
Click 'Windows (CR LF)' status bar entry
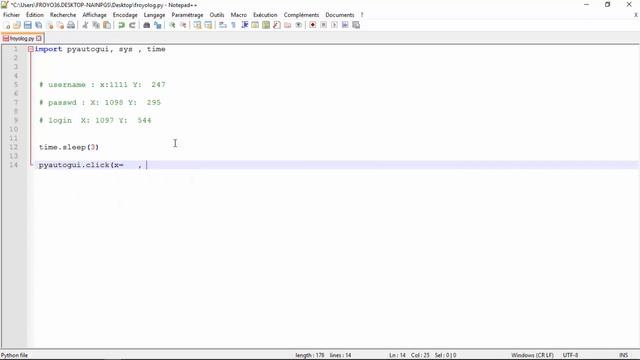532,355
